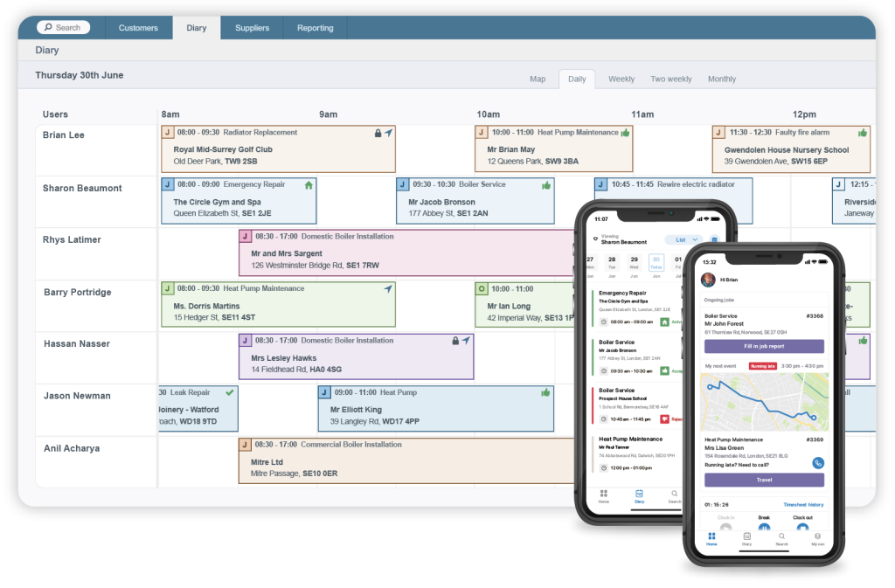The image size is (895, 588).
Task: Select the navigation arrow on Royal Mid-Surrey job
Action: point(388,133)
